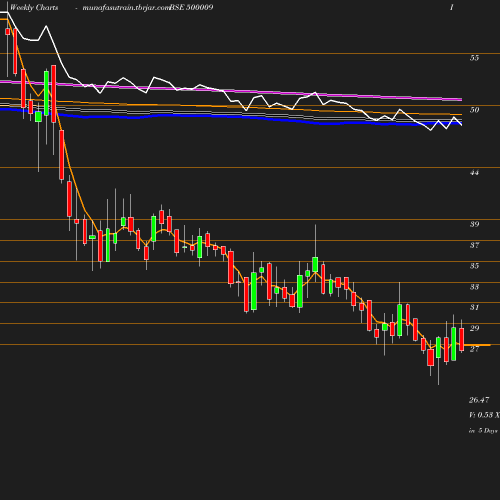Click the last price value 26.47
The image size is (500, 500).
point(479,400)
